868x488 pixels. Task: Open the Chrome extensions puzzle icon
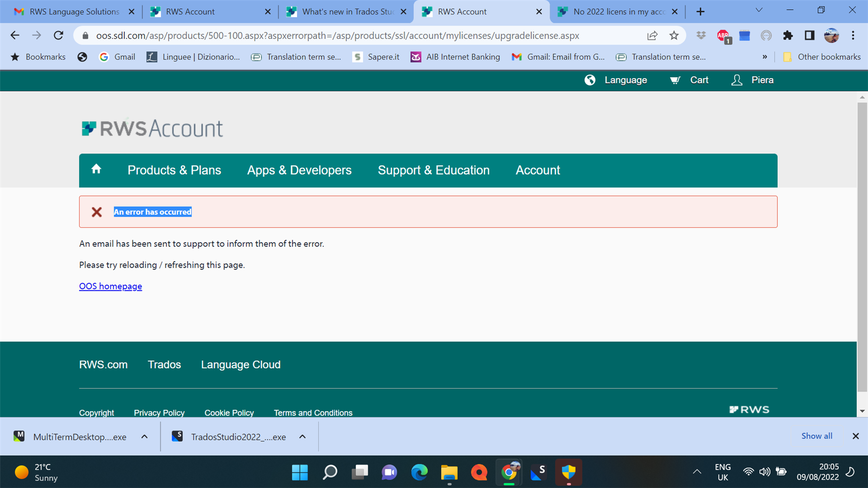click(788, 35)
